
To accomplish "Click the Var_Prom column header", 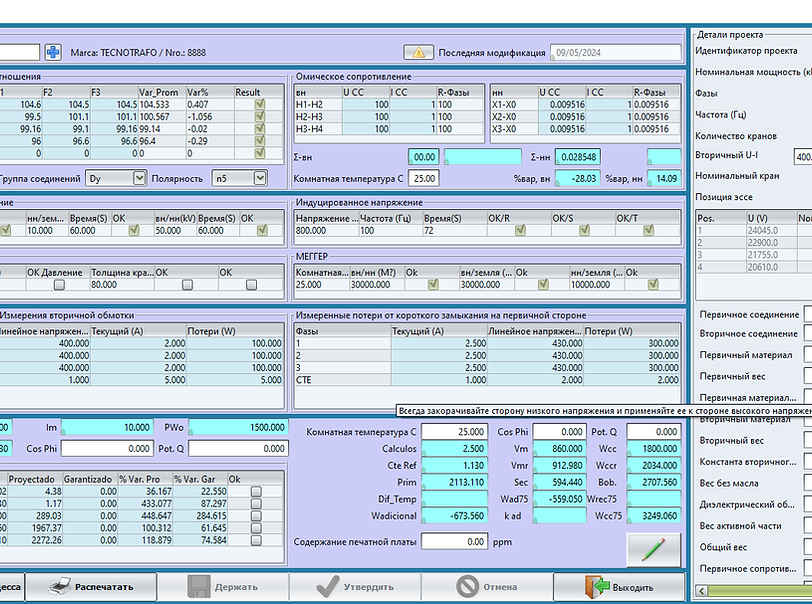I will coord(162,92).
